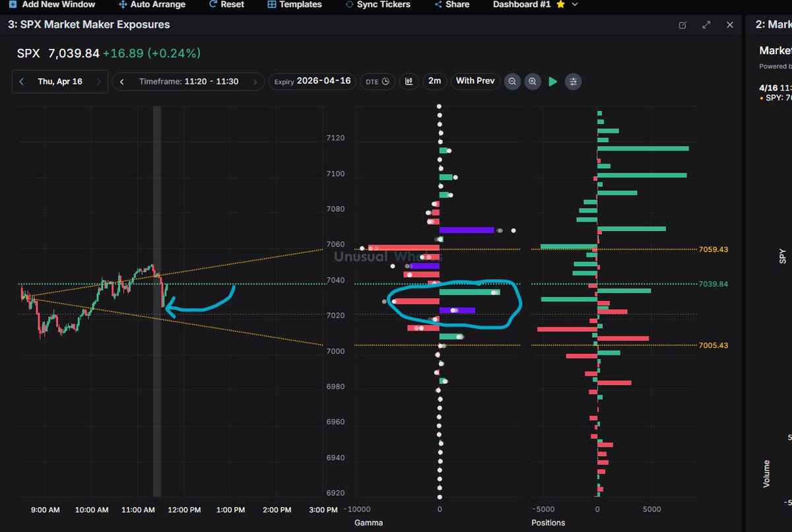Reset the dashboard layout
This screenshot has height=532, width=792.
click(226, 4)
